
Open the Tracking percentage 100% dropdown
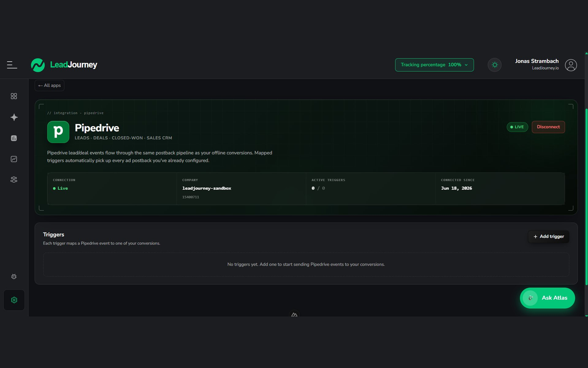[x=434, y=65]
